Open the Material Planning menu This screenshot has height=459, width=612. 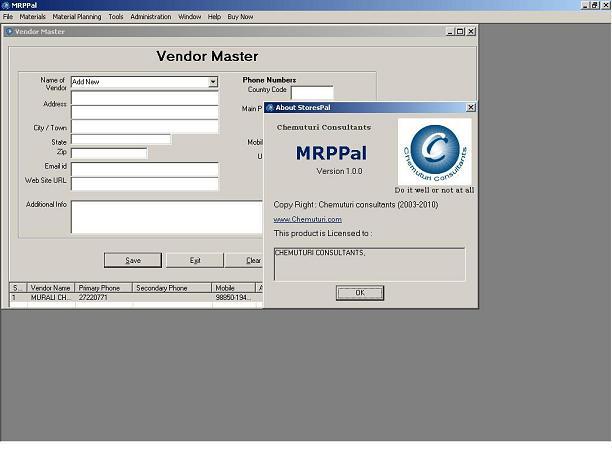(x=76, y=17)
